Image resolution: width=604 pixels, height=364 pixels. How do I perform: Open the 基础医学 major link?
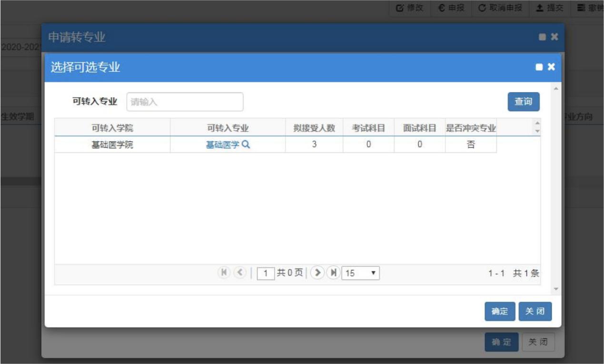(x=222, y=145)
